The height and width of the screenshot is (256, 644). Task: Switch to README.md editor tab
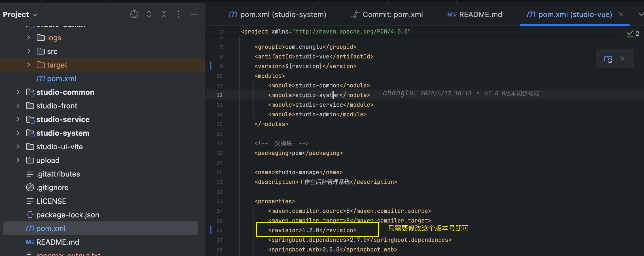(474, 14)
